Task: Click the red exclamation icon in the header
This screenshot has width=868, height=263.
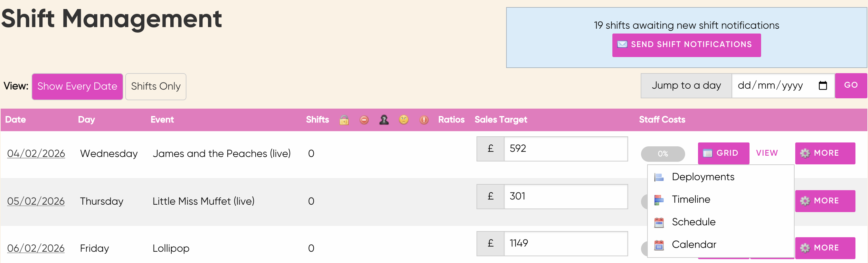Action: (x=424, y=120)
